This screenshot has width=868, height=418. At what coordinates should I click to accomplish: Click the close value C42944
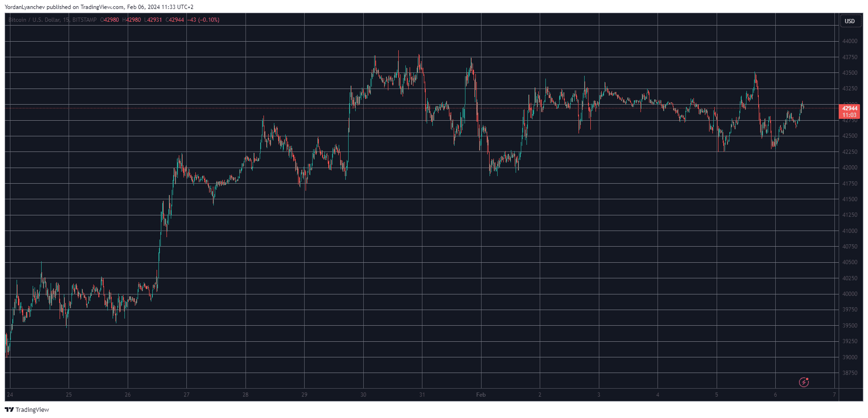coord(175,20)
